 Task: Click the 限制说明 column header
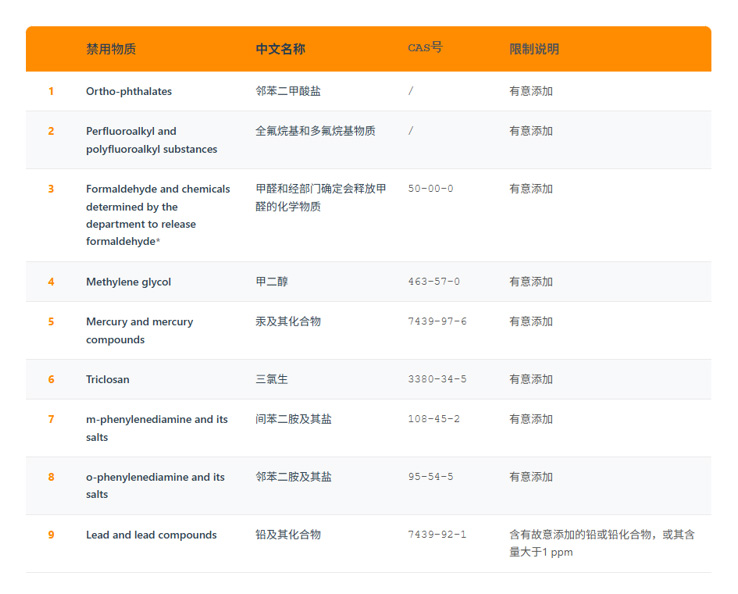[534, 49]
